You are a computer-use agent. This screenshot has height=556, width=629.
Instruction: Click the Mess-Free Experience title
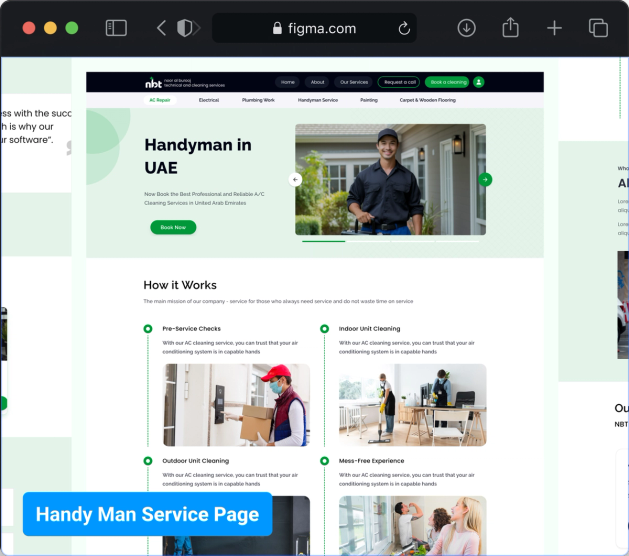point(371,461)
